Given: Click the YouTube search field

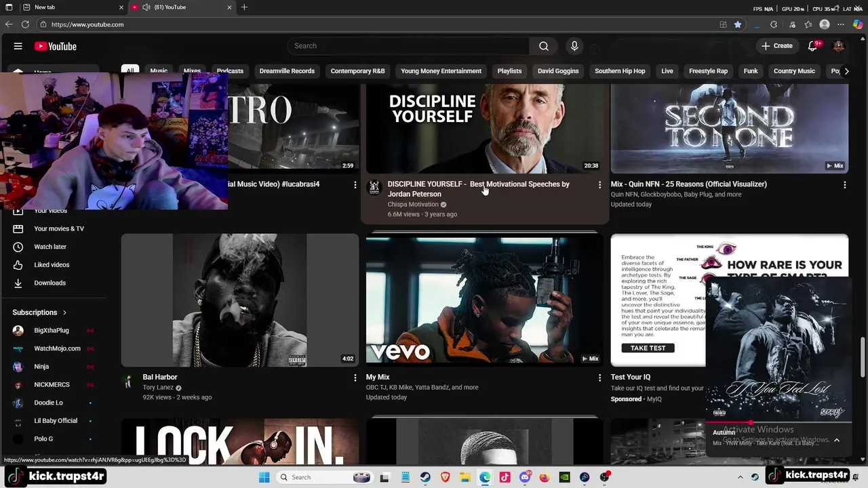Looking at the screenshot, I should pyautogui.click(x=408, y=46).
